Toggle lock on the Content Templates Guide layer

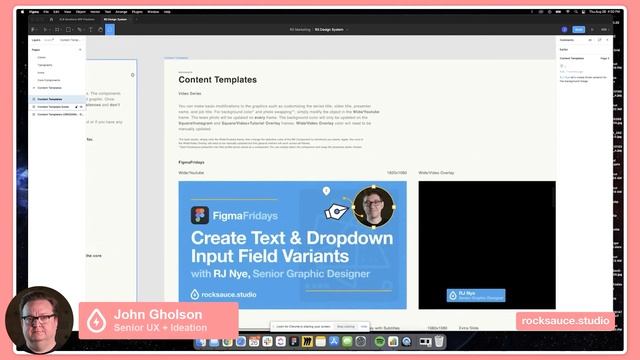pyautogui.click(x=76, y=107)
